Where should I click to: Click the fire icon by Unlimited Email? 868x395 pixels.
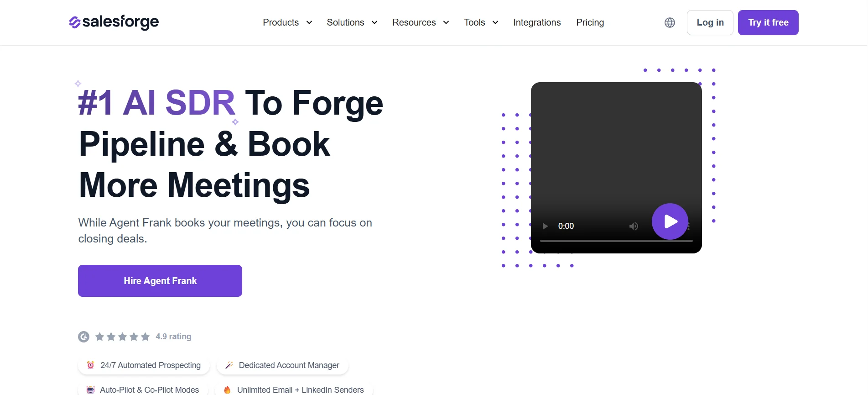point(227,390)
